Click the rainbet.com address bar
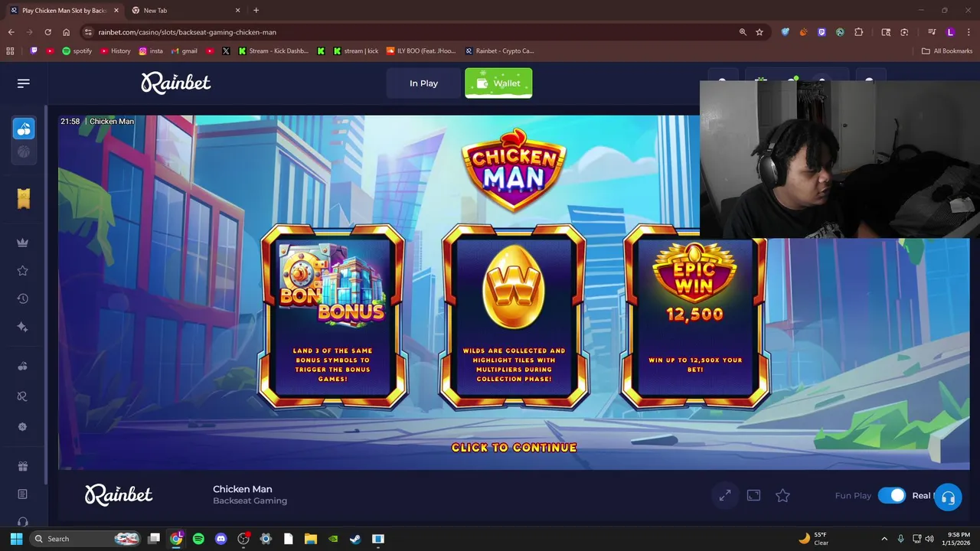 [413, 32]
